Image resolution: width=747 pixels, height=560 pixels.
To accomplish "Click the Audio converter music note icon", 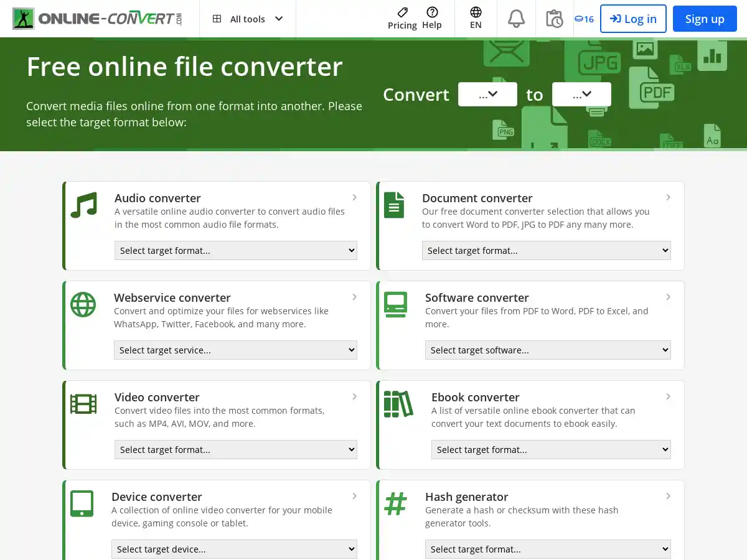I will pos(83,204).
